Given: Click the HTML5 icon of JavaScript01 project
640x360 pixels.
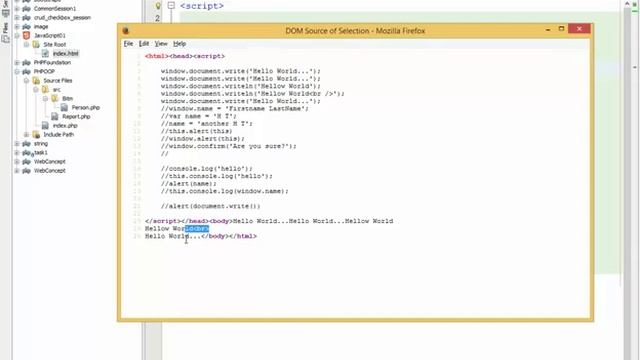Looking at the screenshot, I should (27, 36).
